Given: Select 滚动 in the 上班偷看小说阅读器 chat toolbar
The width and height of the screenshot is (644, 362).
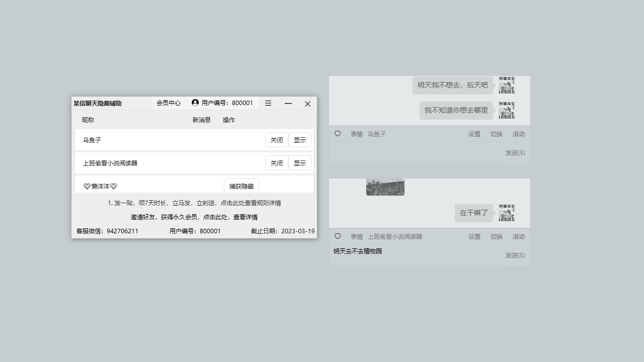Looking at the screenshot, I should click(x=519, y=236).
